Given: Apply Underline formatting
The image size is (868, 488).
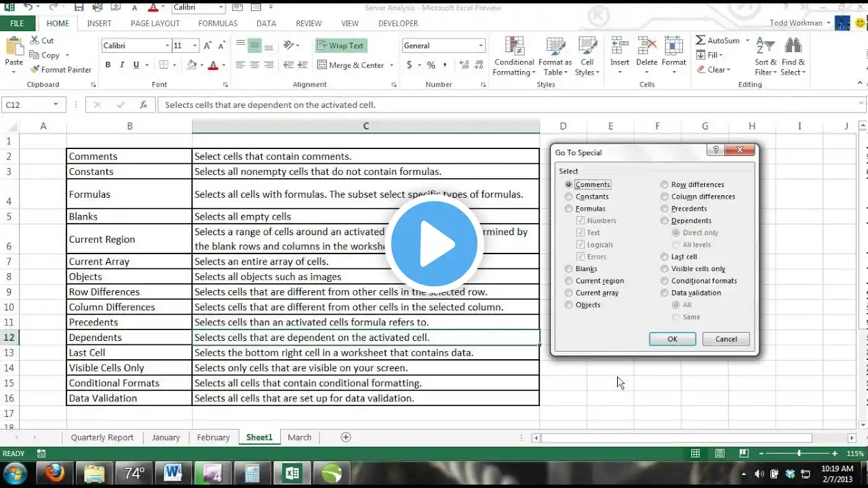Looking at the screenshot, I should pyautogui.click(x=136, y=65).
